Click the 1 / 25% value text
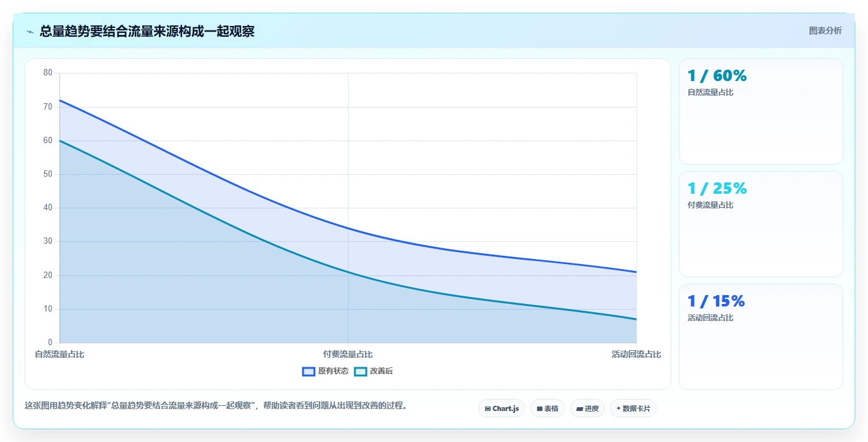 (x=717, y=189)
